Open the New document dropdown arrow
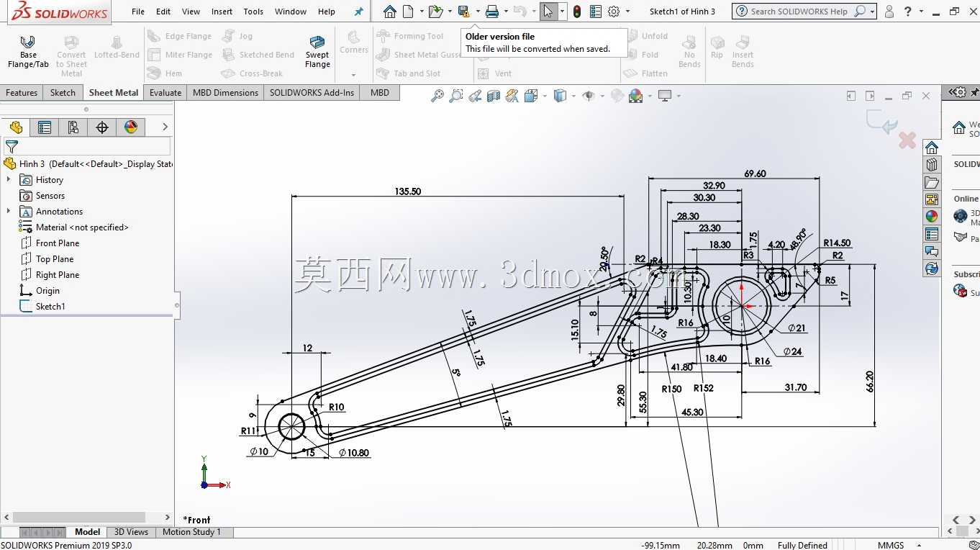Viewport: 980px width, 550px height. click(420, 12)
